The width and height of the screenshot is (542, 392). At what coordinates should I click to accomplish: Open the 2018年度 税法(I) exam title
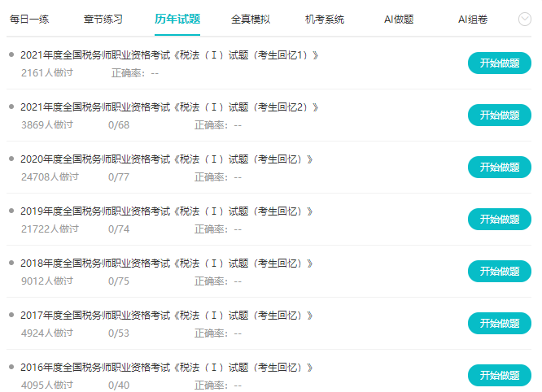[167, 264]
